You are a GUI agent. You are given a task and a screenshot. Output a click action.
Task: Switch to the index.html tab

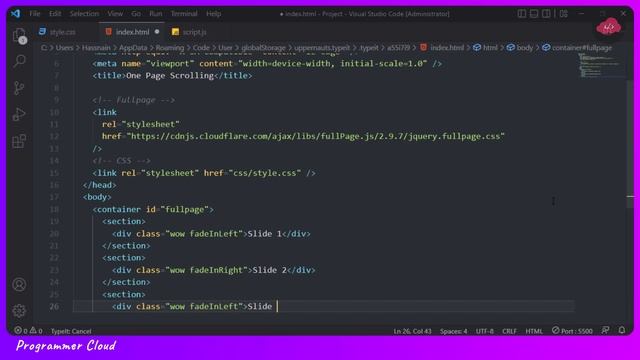click(131, 32)
